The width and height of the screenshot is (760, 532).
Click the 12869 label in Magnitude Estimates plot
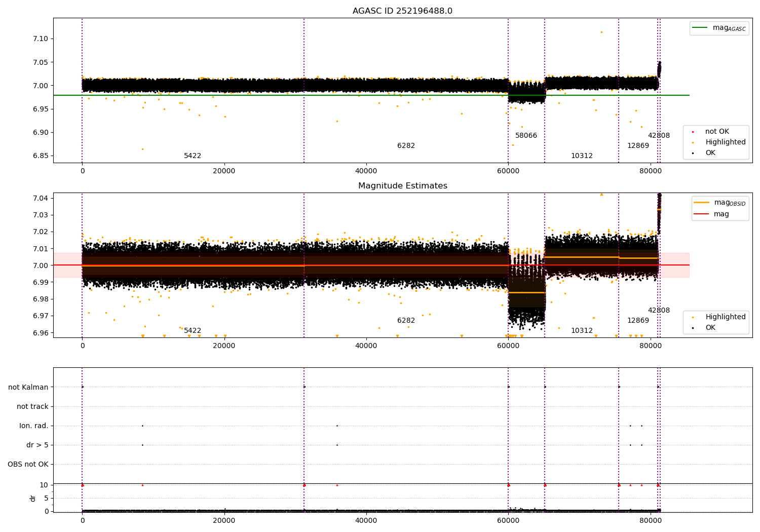pos(638,321)
